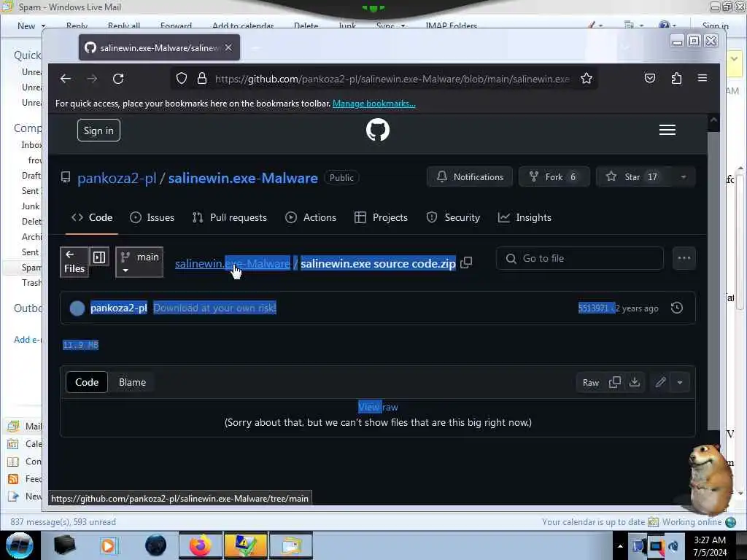
Task: Click the Sign in button
Action: pyautogui.click(x=98, y=131)
